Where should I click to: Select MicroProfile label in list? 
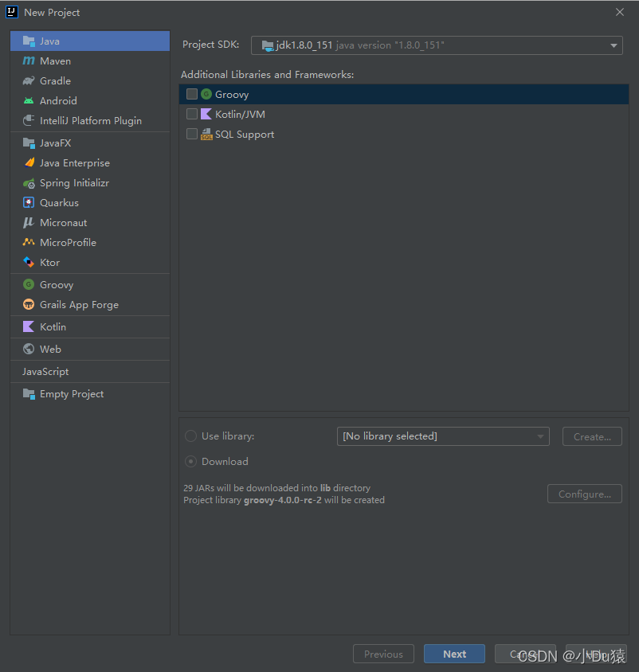(69, 243)
